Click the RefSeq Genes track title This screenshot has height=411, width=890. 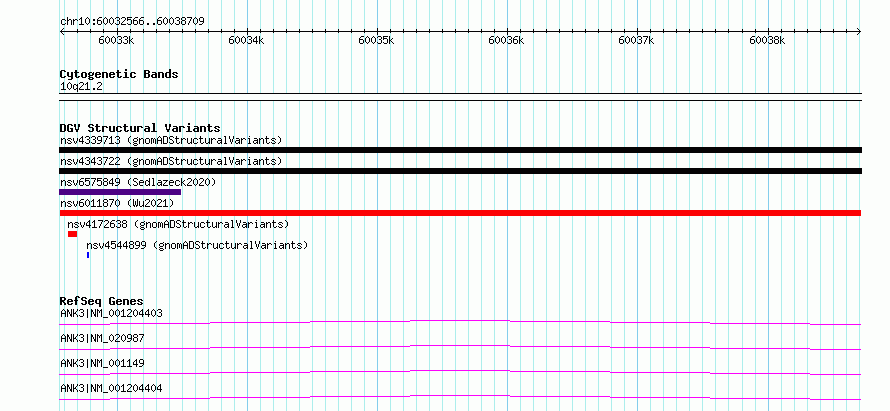pos(102,301)
